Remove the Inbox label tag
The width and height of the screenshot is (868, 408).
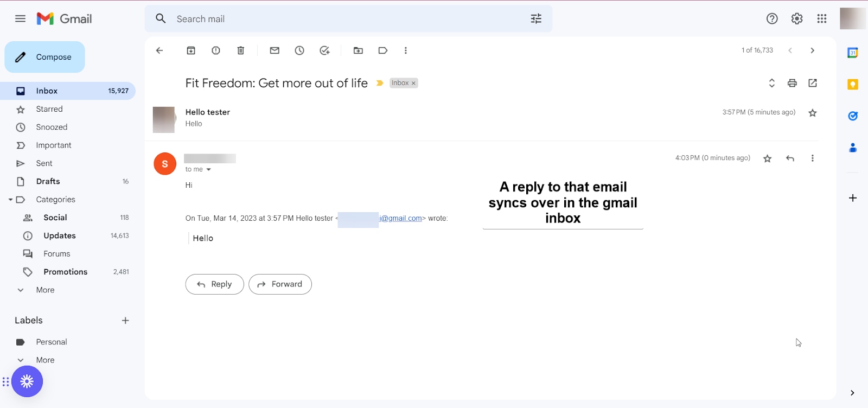point(413,83)
